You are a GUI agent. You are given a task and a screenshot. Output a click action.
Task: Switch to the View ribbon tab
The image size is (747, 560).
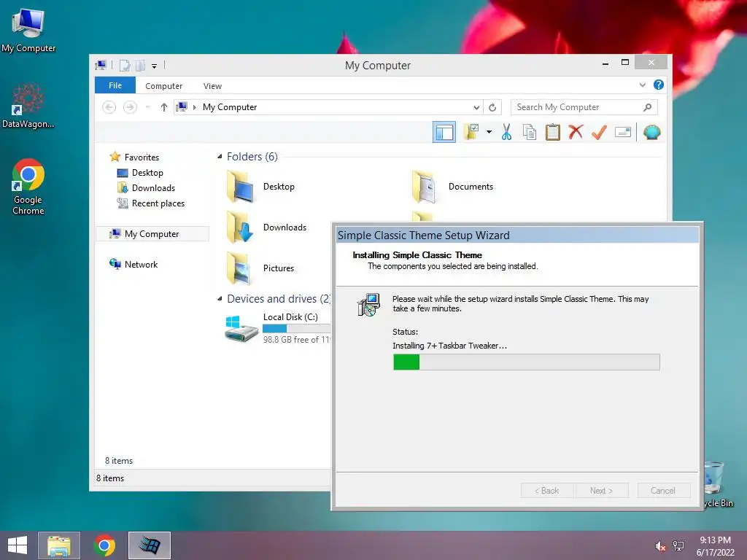212,86
